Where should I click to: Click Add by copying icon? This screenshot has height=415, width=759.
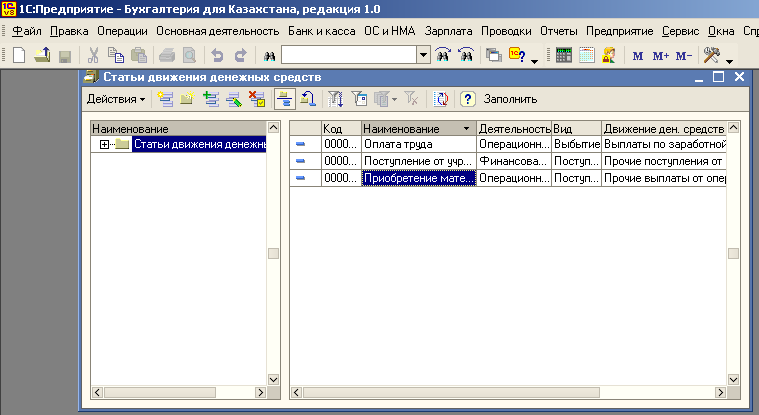[211, 99]
